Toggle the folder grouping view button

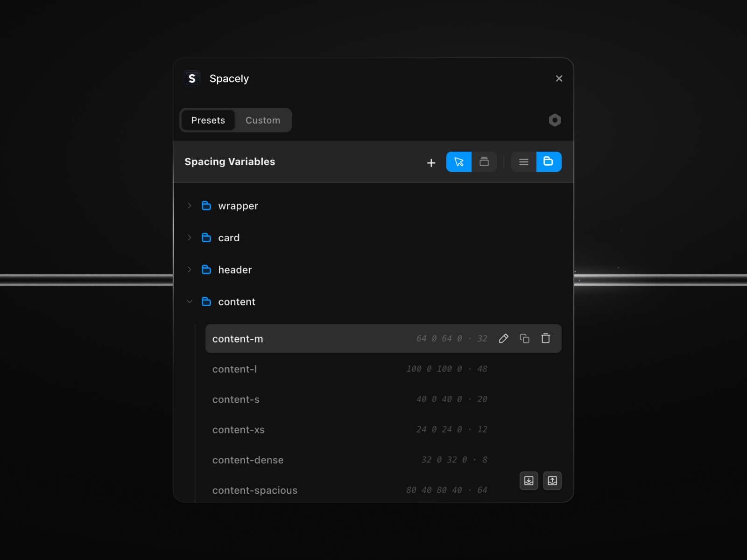click(549, 162)
